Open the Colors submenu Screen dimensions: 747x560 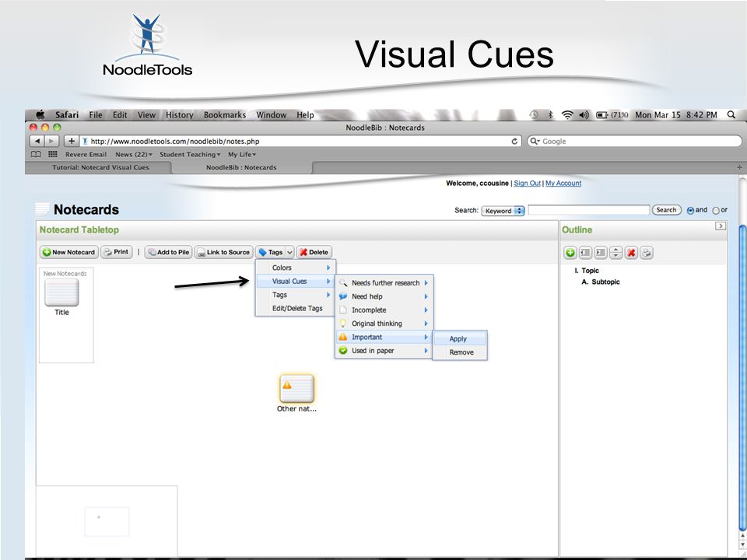296,268
